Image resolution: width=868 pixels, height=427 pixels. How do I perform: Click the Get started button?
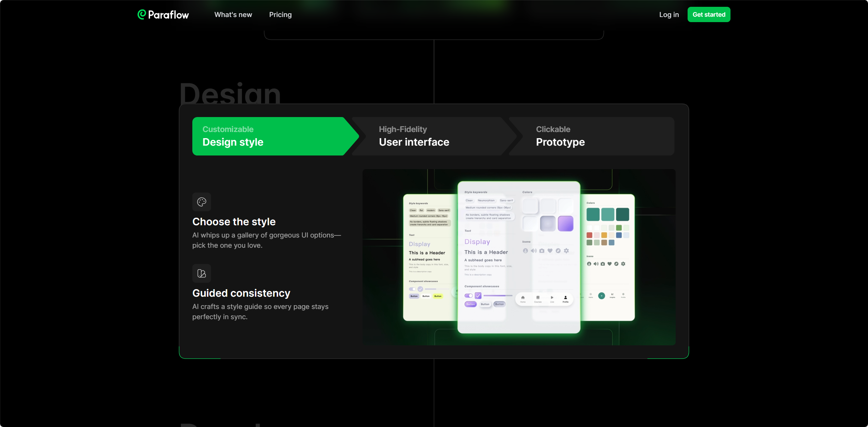tap(709, 15)
